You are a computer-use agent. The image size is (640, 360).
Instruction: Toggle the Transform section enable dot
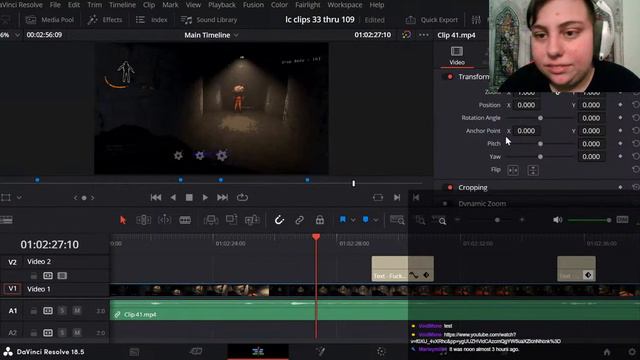tap(450, 77)
